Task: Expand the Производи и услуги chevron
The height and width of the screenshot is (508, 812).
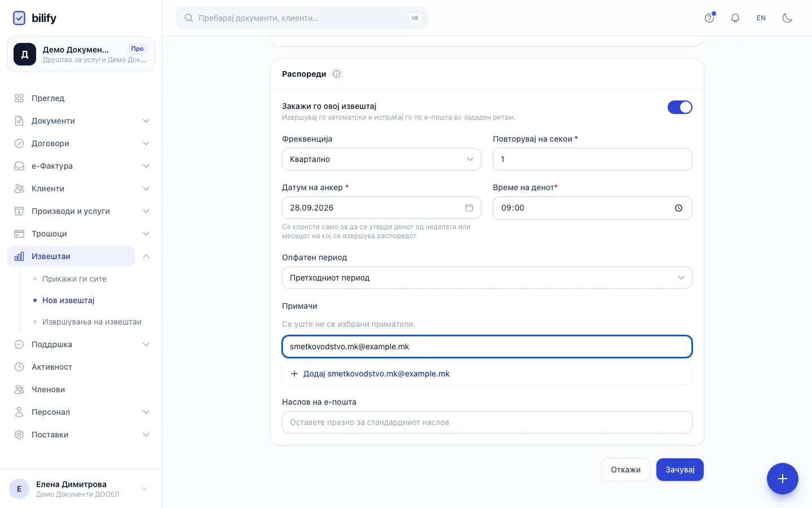Action: [146, 211]
